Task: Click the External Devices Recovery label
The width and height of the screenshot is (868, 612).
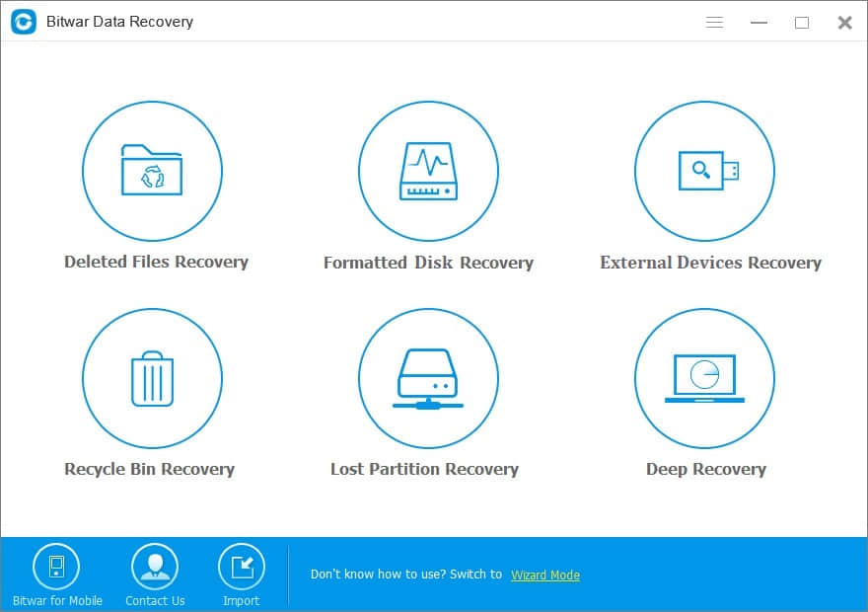Action: pyautogui.click(x=711, y=263)
